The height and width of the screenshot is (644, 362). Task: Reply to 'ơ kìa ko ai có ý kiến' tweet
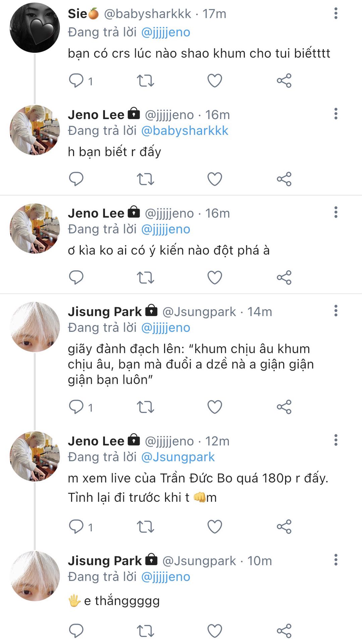pyautogui.click(x=76, y=277)
